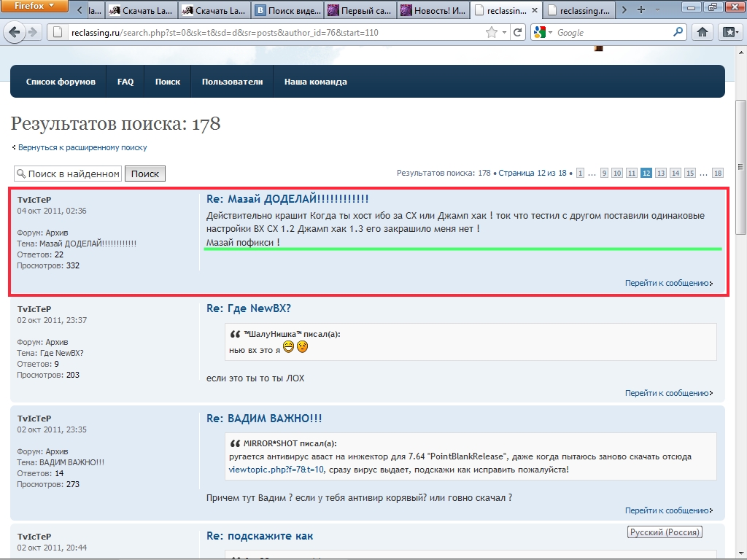Switch to the 'Первый са...' tab
Viewport: 747px width, 560px height.
360,11
